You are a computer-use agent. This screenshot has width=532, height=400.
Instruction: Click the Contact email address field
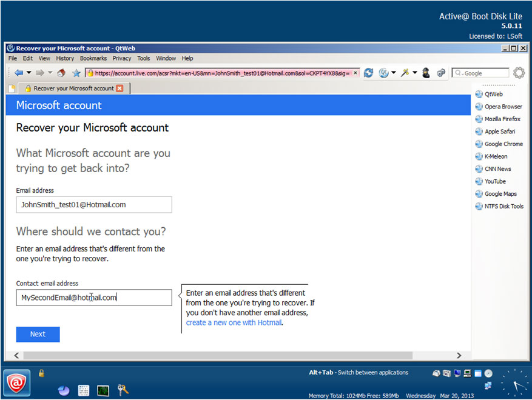point(94,298)
